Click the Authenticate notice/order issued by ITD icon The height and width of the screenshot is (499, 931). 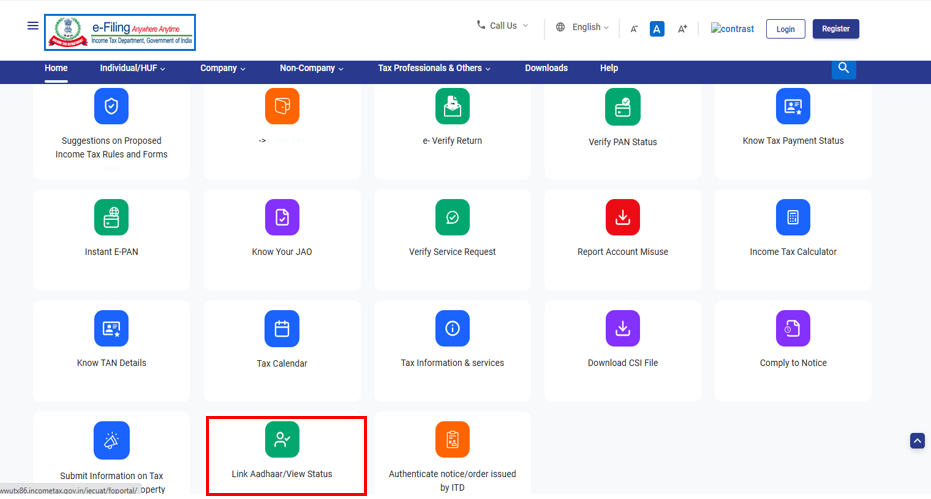[452, 440]
